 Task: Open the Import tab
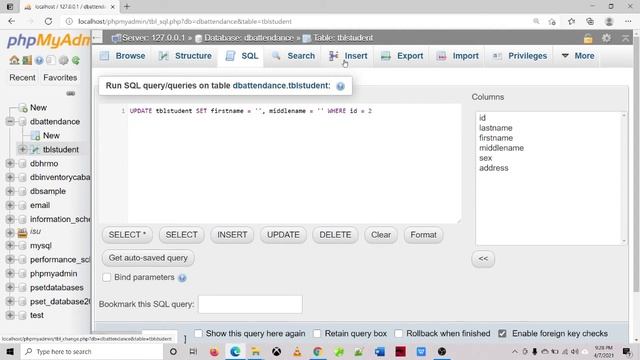click(458, 56)
